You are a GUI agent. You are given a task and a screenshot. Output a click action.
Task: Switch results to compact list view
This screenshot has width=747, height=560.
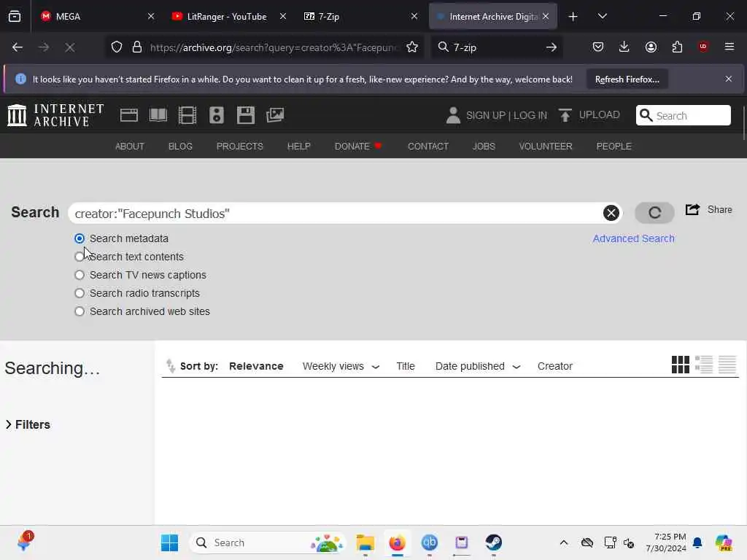pos(727,365)
